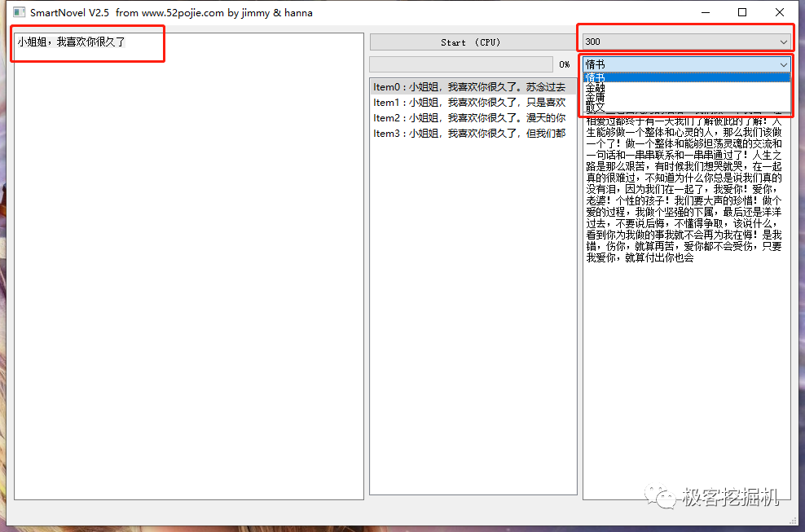Image resolution: width=805 pixels, height=532 pixels.
Task: Select Item0 result ending 苏念过去
Action: tap(473, 87)
